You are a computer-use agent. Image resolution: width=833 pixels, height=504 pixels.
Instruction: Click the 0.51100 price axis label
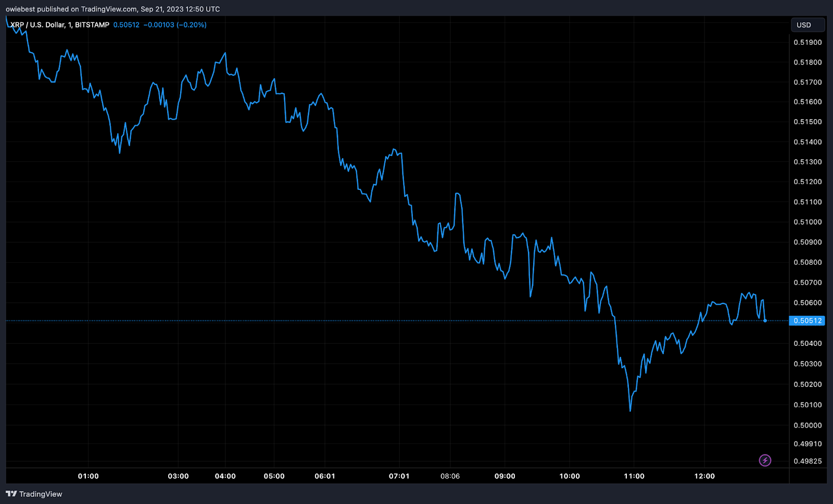pyautogui.click(x=807, y=202)
